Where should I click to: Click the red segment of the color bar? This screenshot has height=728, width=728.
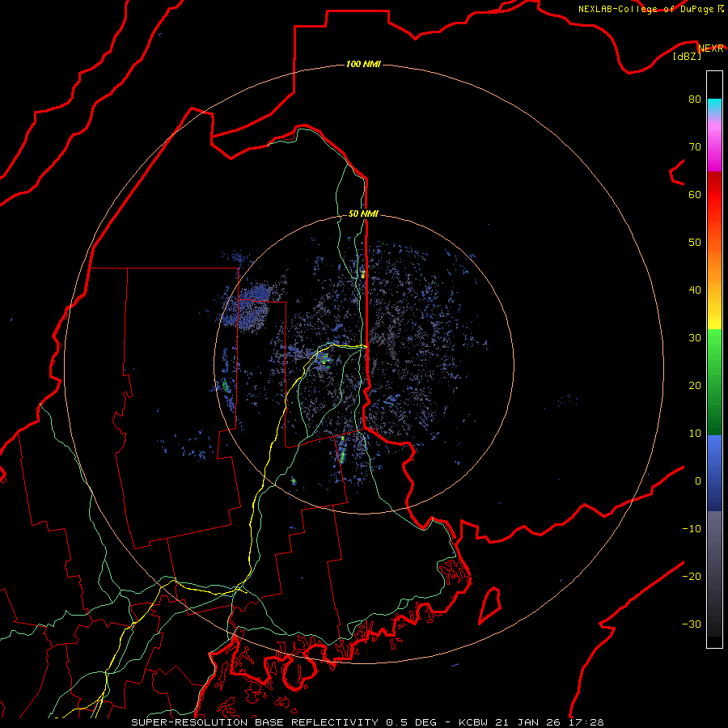714,207
